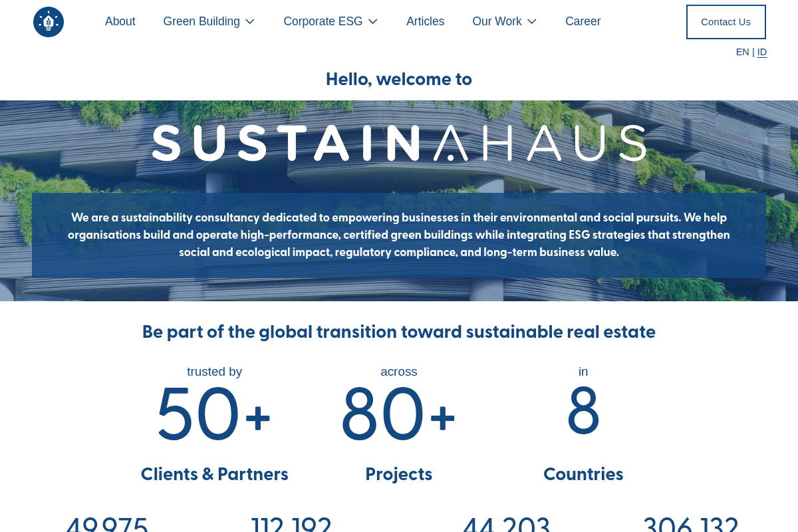Click the sustainability consultancy description box

[x=399, y=235]
